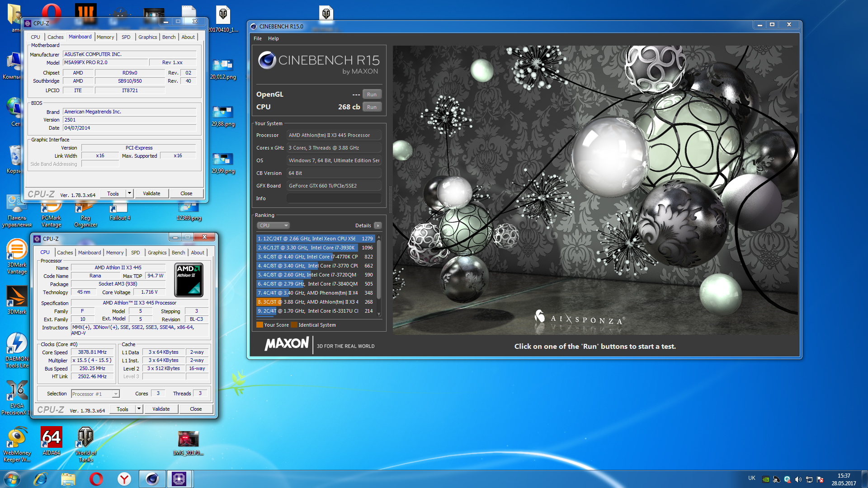
Task: Open the PCMark Vantage desktop shortcut
Action: (x=51, y=215)
